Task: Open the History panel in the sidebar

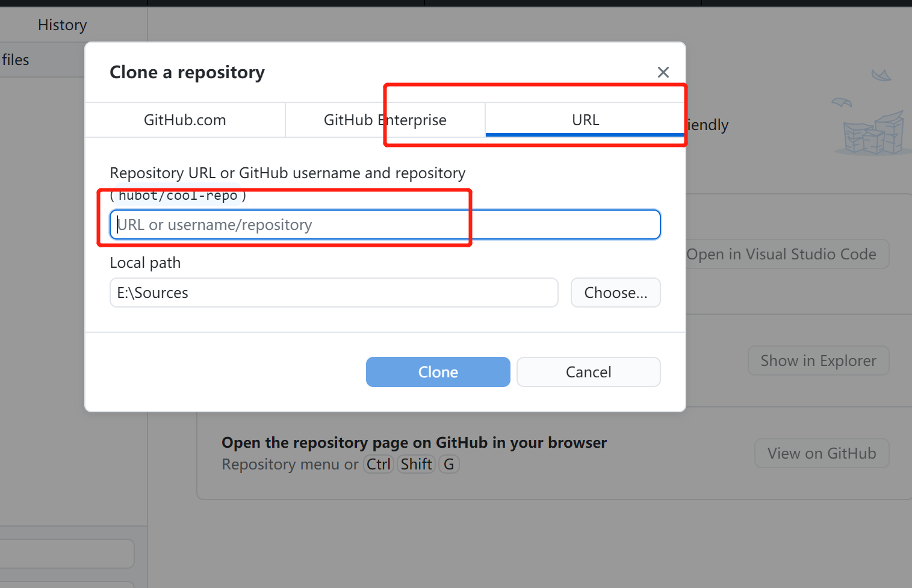Action: tap(62, 25)
